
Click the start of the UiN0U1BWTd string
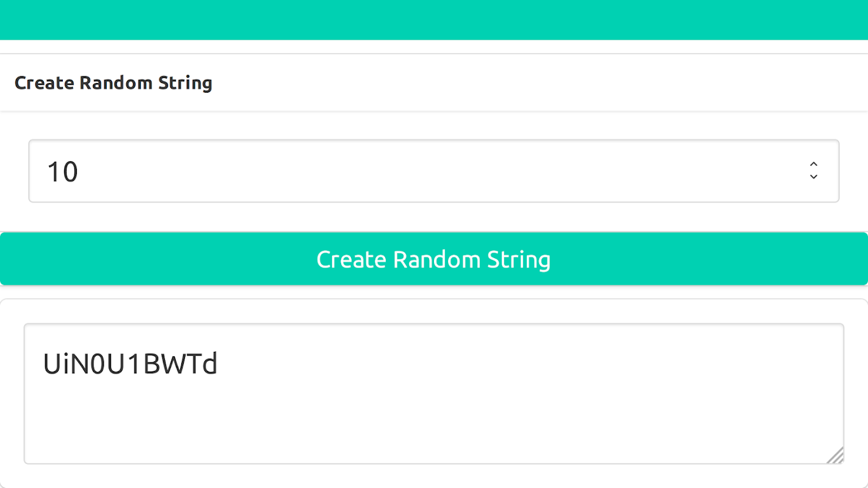pos(43,364)
